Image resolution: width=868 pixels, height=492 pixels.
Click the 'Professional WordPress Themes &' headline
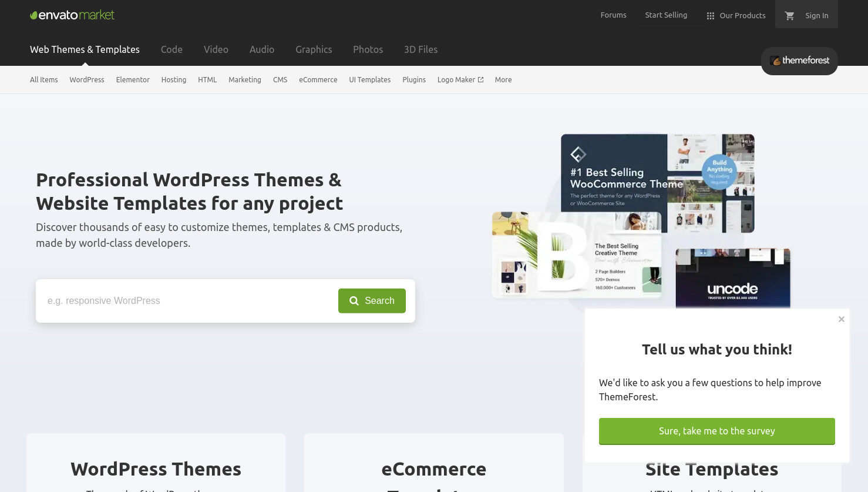point(189,180)
